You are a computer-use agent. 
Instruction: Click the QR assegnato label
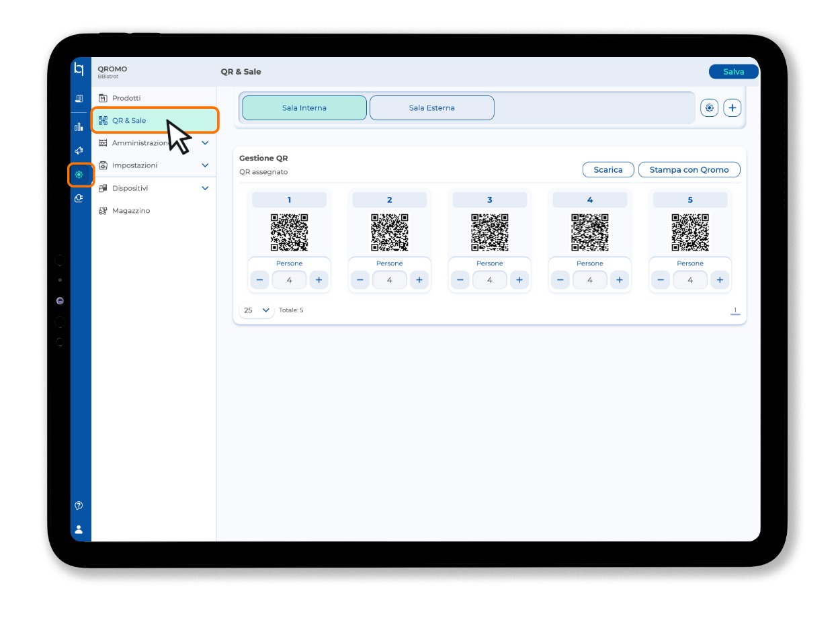[263, 172]
